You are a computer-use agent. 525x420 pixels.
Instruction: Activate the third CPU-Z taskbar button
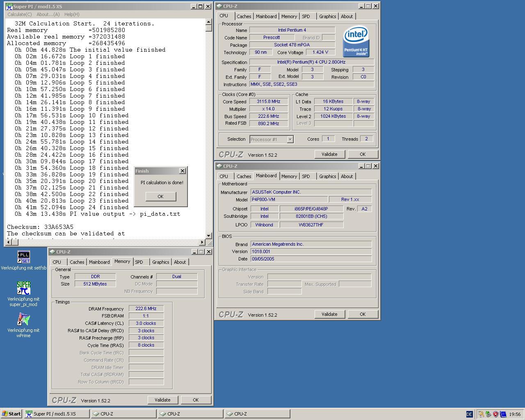point(257,414)
